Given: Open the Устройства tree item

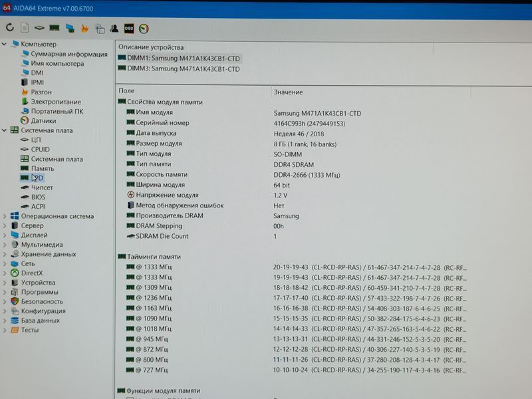Looking at the screenshot, I should [33, 282].
